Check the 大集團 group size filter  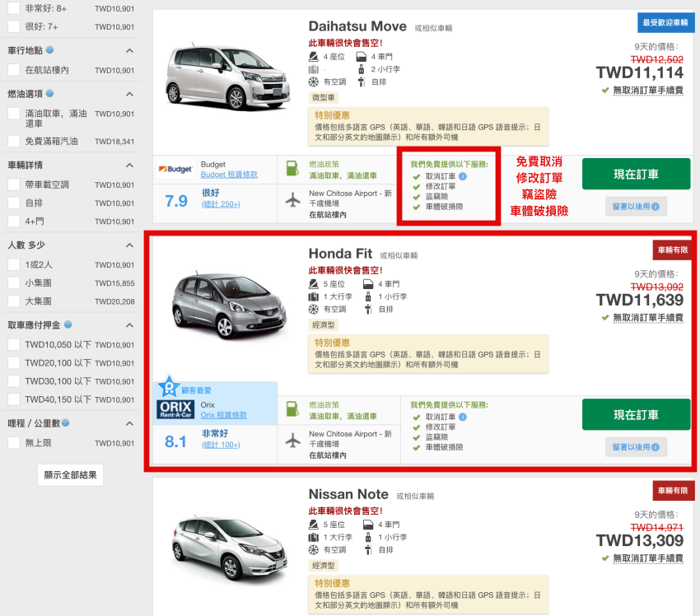click(x=14, y=301)
